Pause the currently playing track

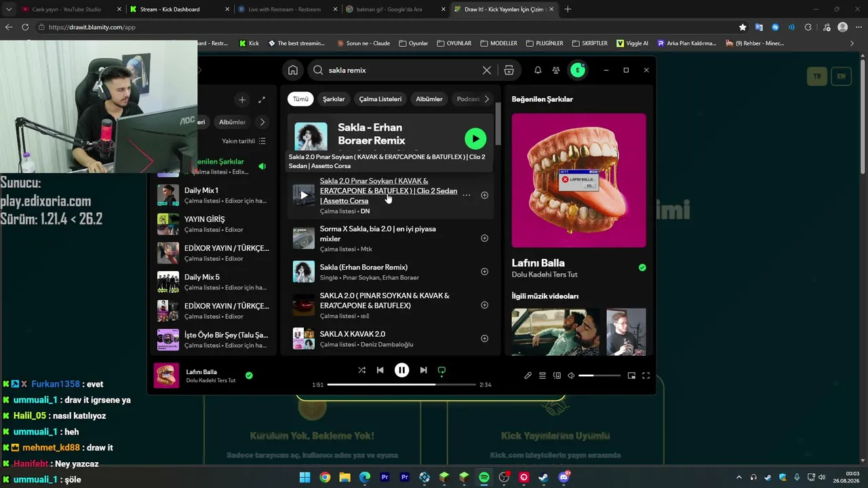pyautogui.click(x=401, y=370)
